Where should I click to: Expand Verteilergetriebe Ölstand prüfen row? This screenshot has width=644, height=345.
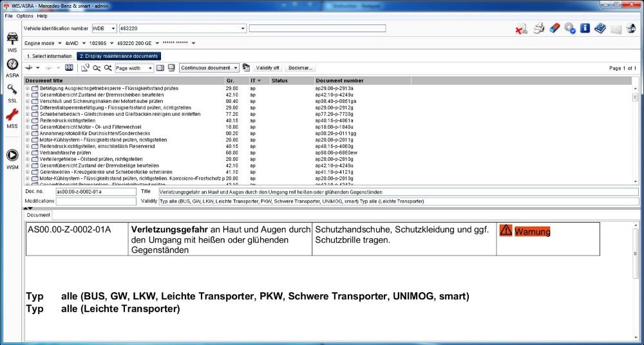(28, 160)
